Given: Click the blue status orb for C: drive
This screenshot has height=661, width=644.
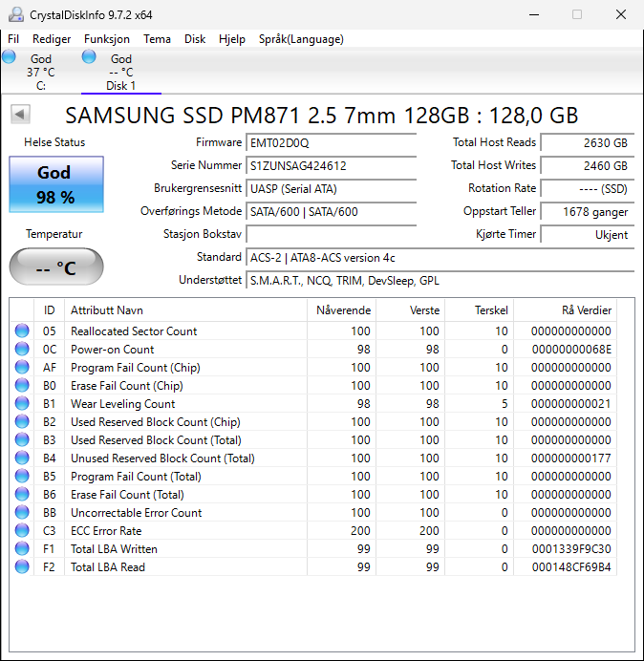Looking at the screenshot, I should [x=9, y=56].
